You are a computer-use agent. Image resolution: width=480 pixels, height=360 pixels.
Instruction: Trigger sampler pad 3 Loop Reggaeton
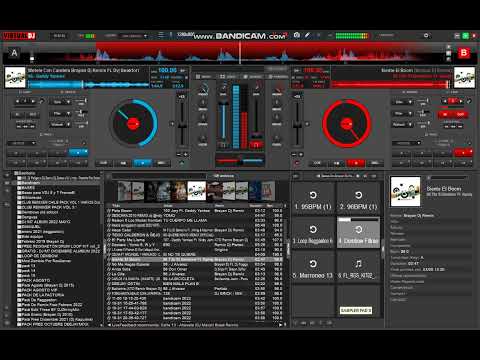pyautogui.click(x=313, y=233)
